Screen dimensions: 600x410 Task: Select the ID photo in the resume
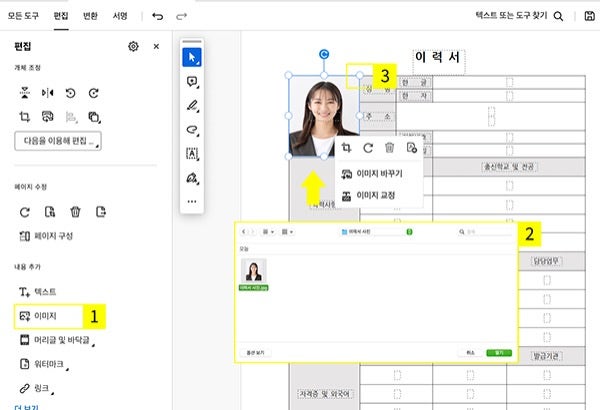click(x=324, y=116)
